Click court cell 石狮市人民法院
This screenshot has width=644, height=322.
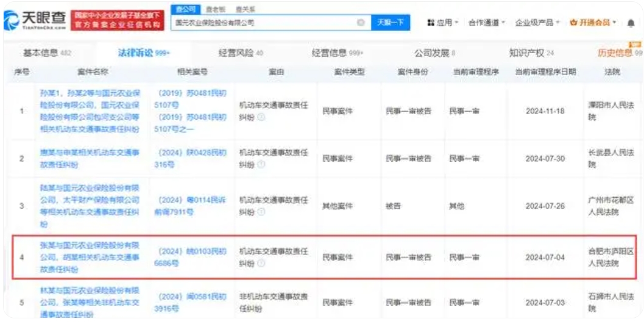coord(610,302)
